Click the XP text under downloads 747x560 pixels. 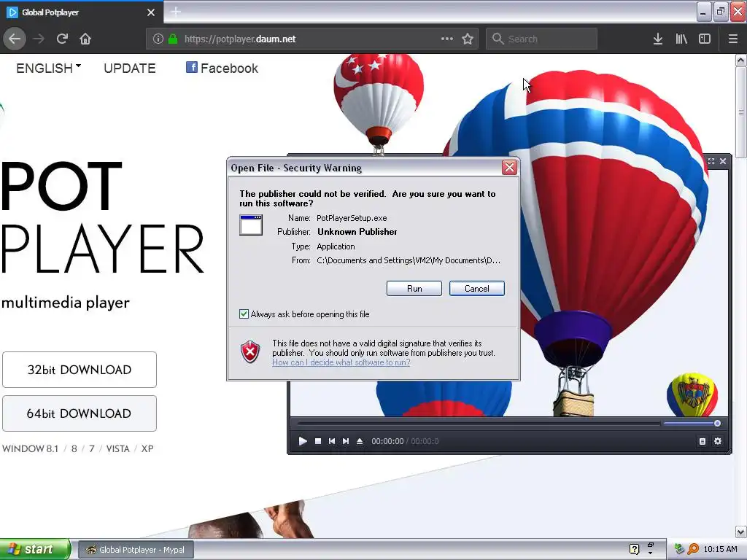click(147, 448)
